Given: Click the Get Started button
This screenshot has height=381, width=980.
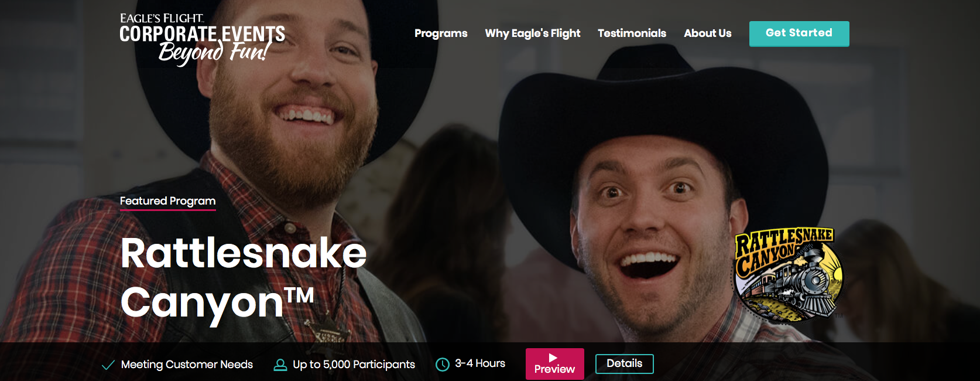Looking at the screenshot, I should click(x=799, y=33).
